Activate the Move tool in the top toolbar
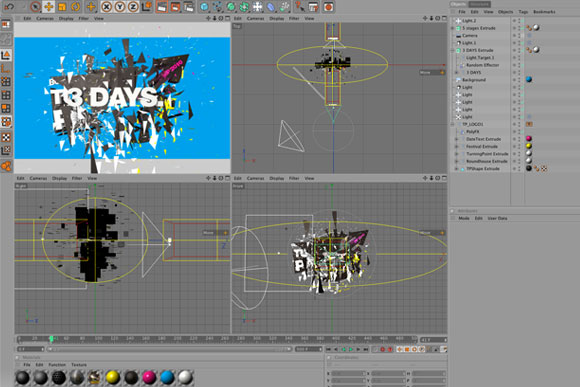Screen dimensions: 580x387 [x=48, y=6]
